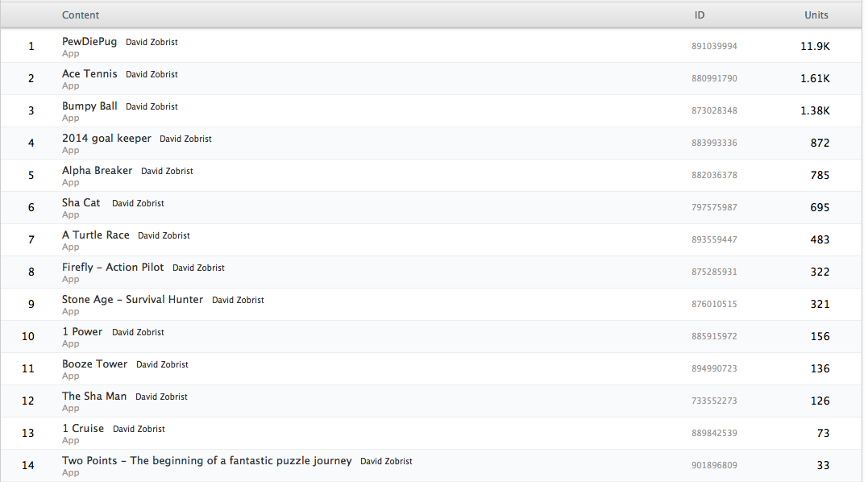Open the 1 Cruise app entry
The width and height of the screenshot is (868, 482).
pyautogui.click(x=83, y=428)
